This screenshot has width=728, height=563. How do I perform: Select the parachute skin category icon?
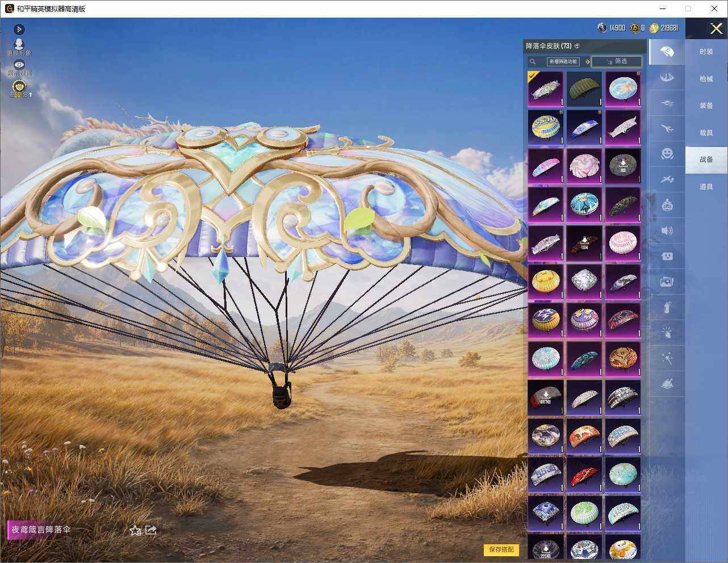[667, 52]
